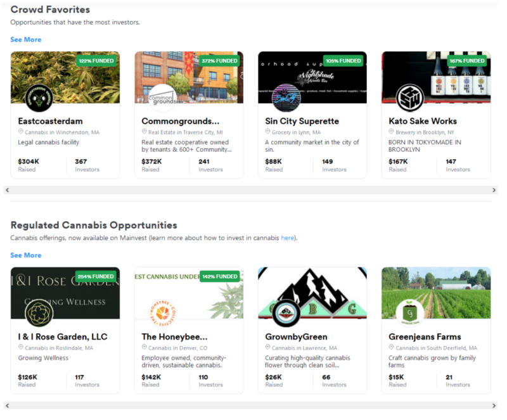The image size is (507, 420).
Task: Click the '$88K' raised amount
Action: click(274, 162)
